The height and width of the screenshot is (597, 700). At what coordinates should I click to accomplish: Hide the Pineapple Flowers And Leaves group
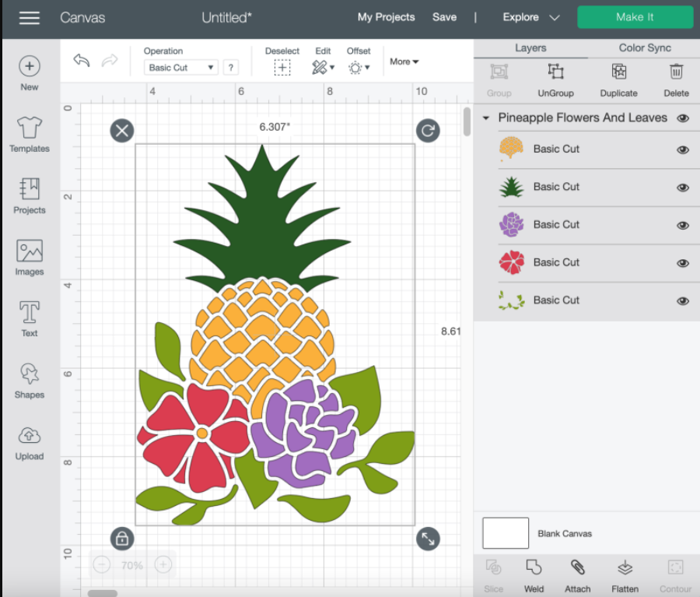point(683,118)
